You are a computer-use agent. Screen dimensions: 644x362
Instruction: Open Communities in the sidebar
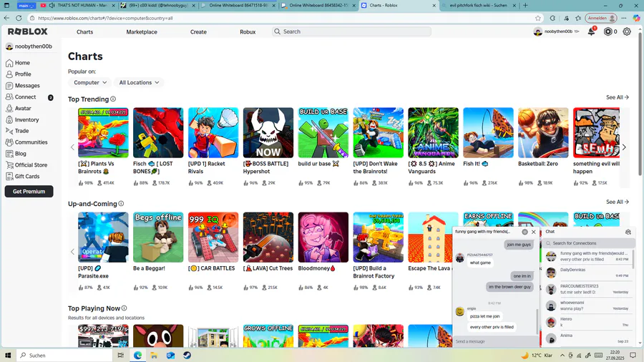[31, 142]
